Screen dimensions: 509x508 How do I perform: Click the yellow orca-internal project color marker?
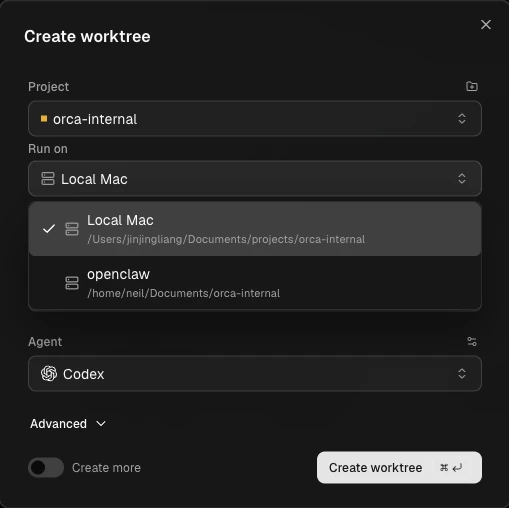point(44,118)
